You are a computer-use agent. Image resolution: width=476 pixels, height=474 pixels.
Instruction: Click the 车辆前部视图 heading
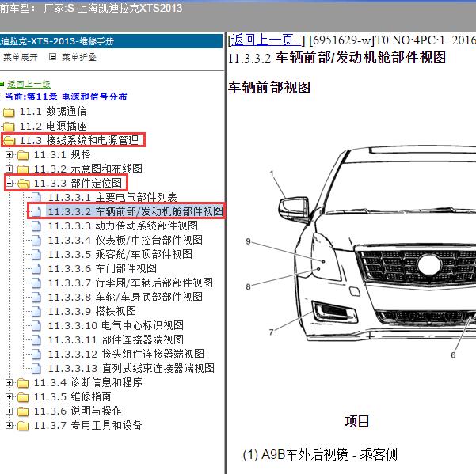269,87
